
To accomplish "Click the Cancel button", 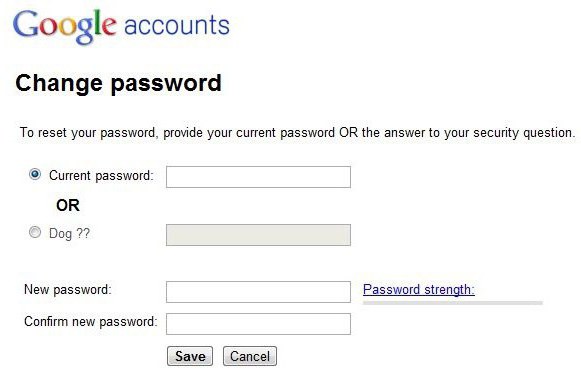I will pyautogui.click(x=250, y=356).
